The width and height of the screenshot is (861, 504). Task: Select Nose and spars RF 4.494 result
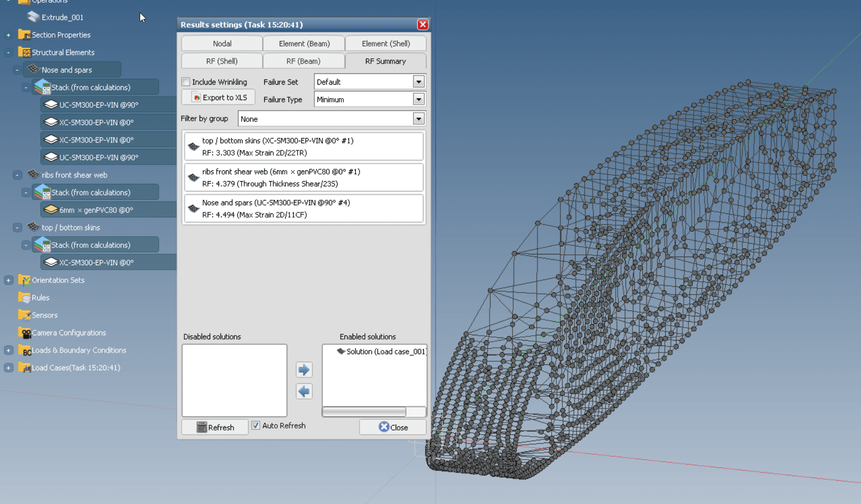point(304,209)
